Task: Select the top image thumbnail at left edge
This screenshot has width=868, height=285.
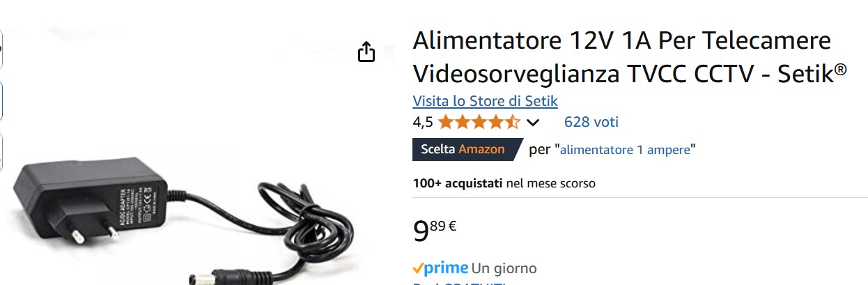Action: point(1,49)
